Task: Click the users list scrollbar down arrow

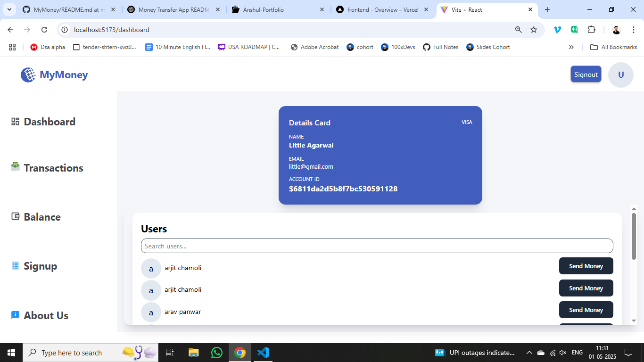Action: (634, 321)
